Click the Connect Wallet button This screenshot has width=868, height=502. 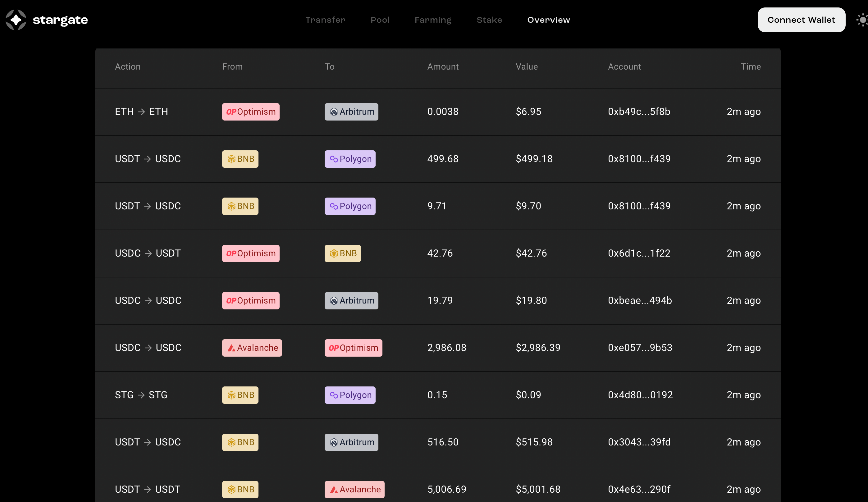coord(801,20)
